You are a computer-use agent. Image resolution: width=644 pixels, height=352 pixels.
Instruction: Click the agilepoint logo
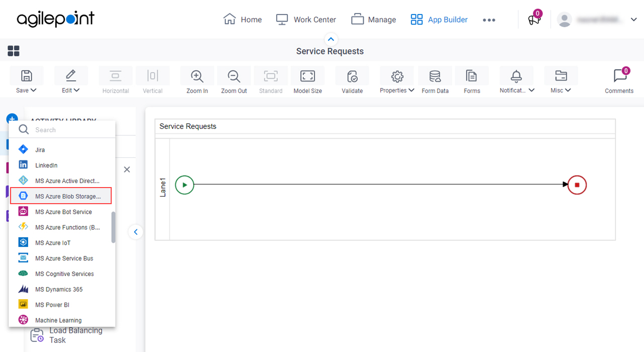55,20
